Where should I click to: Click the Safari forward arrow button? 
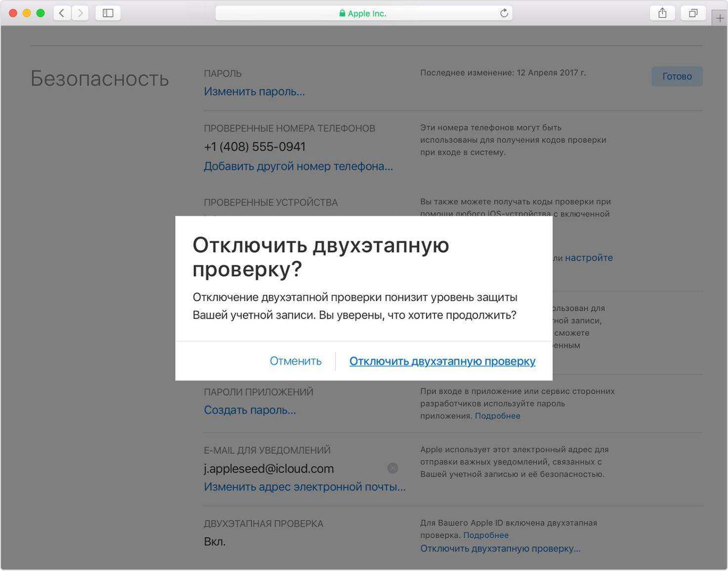[80, 13]
